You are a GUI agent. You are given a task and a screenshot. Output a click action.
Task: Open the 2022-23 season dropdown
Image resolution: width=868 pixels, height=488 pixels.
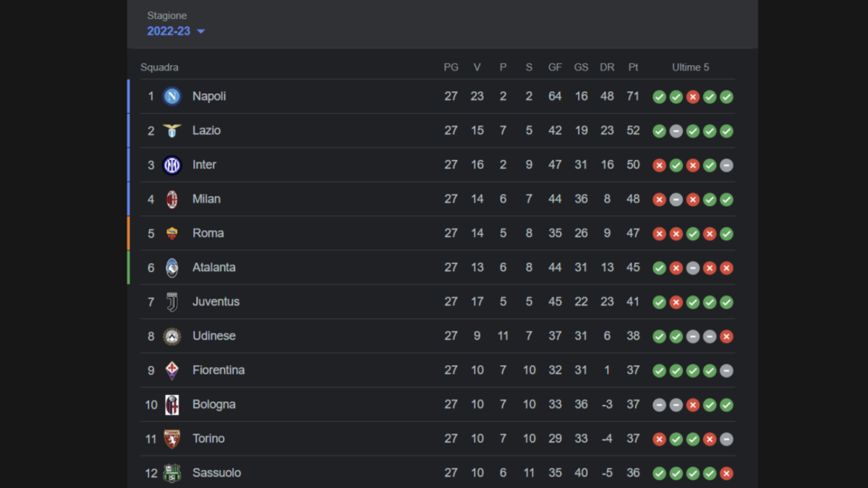point(169,31)
